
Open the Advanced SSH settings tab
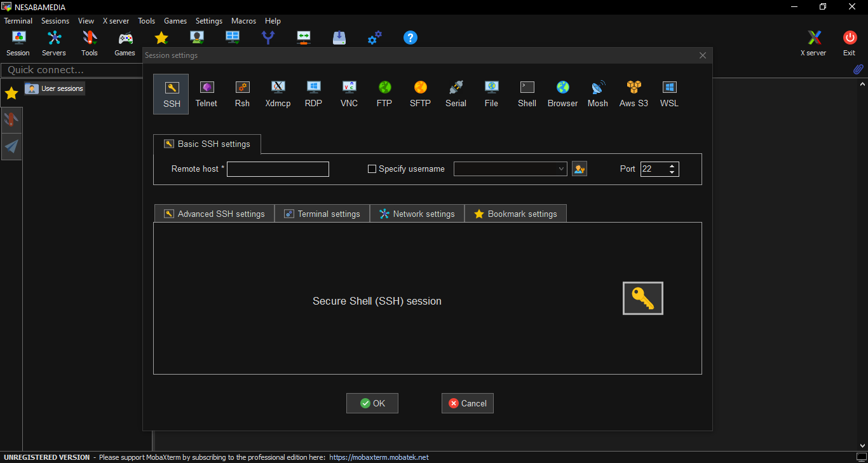tap(214, 214)
